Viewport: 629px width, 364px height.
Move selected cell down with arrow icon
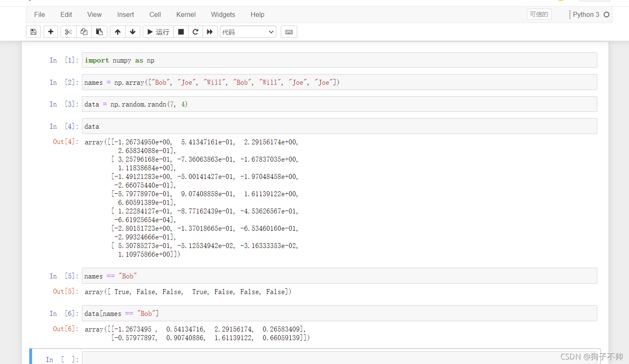[x=133, y=32]
